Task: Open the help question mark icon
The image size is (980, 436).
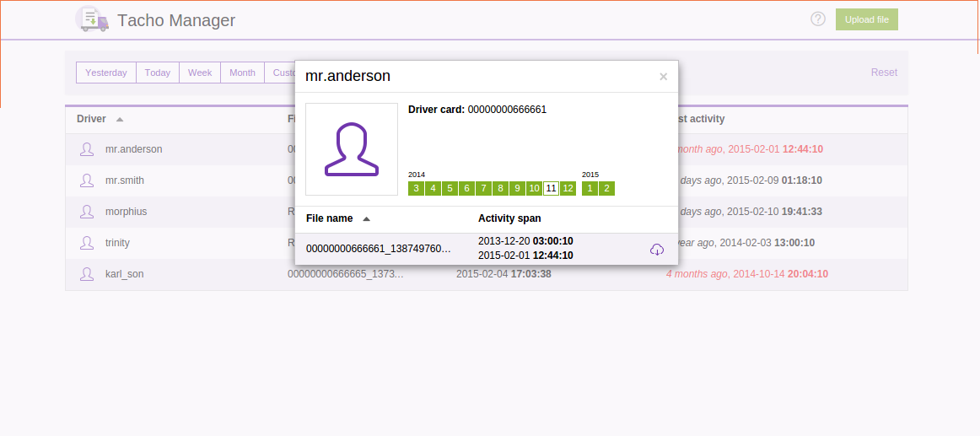Action: pyautogui.click(x=817, y=19)
